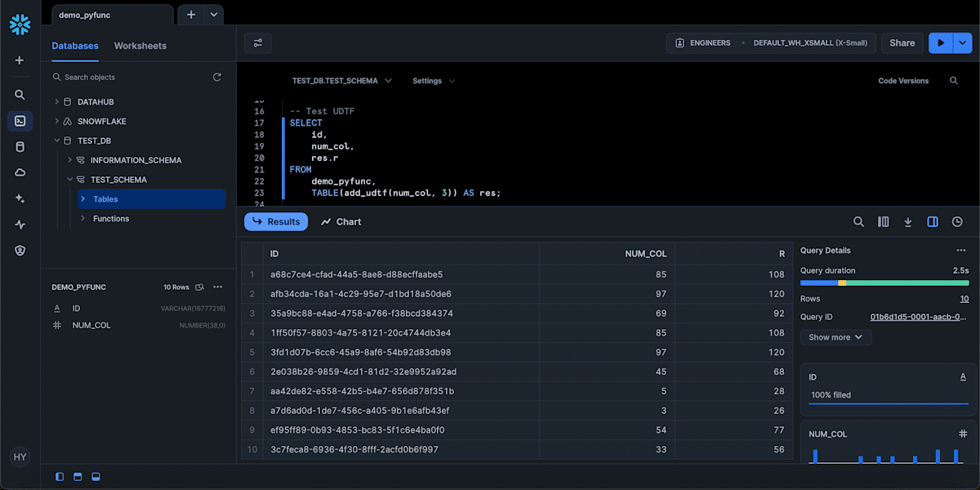This screenshot has height=490, width=980.
Task: Open Code Versions
Action: [x=903, y=81]
